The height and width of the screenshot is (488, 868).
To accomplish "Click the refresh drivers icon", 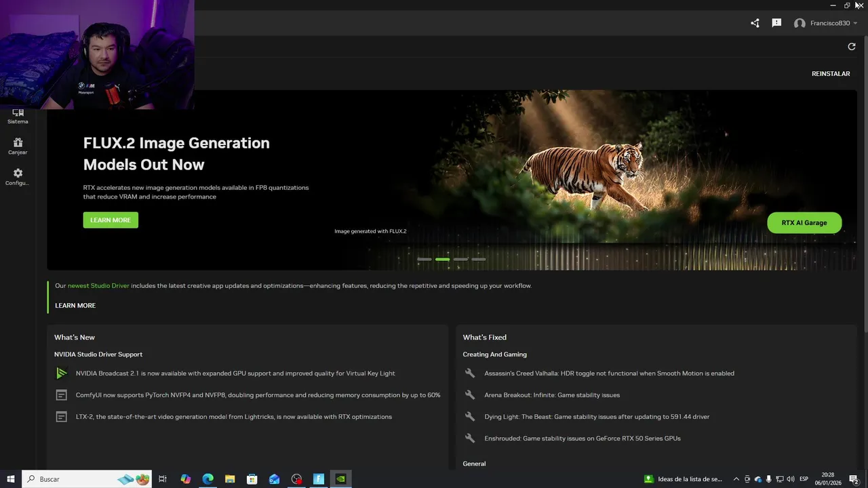I will tap(852, 47).
